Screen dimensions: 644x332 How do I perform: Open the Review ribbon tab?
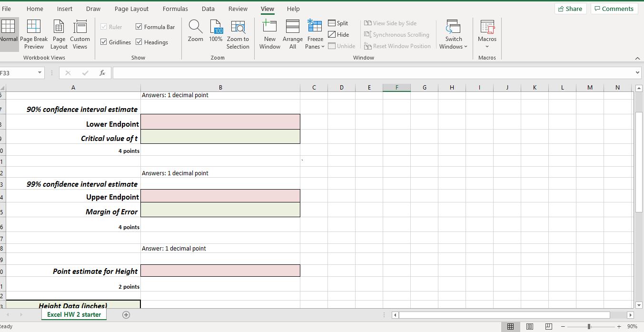(238, 8)
